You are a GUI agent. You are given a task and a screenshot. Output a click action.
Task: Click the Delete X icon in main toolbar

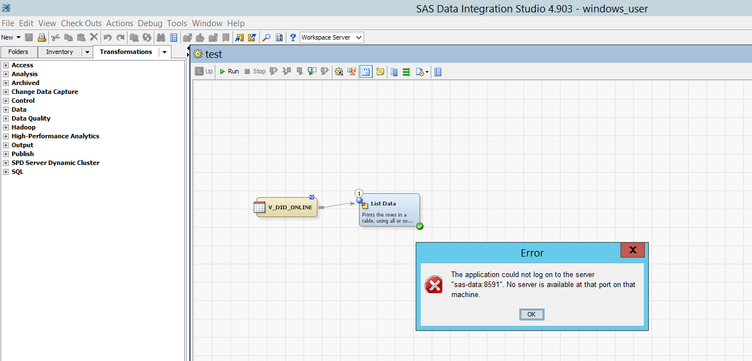click(x=94, y=37)
